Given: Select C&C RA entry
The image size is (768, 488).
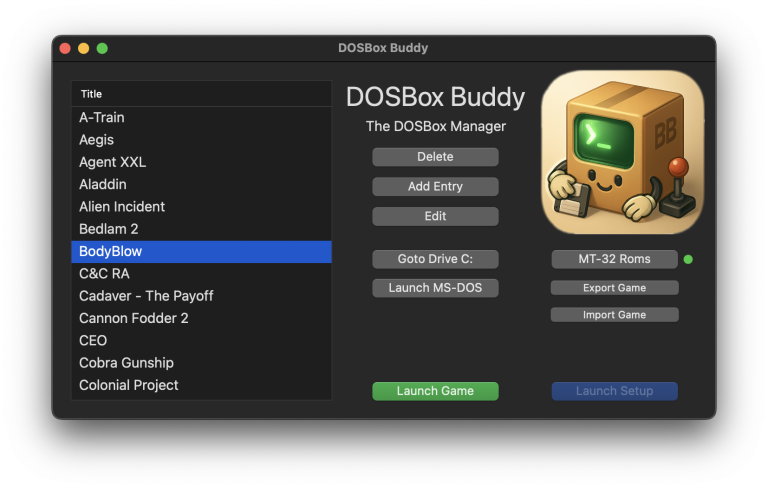Looking at the screenshot, I should click(201, 274).
